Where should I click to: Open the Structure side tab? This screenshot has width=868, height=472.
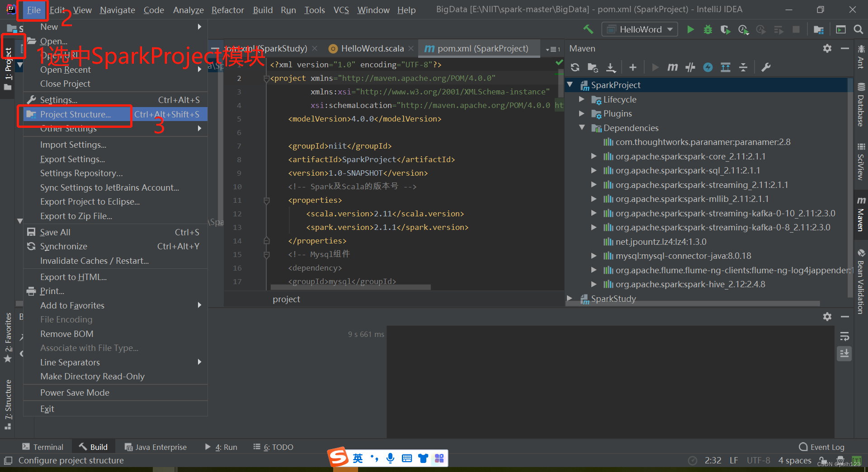[x=8, y=404]
